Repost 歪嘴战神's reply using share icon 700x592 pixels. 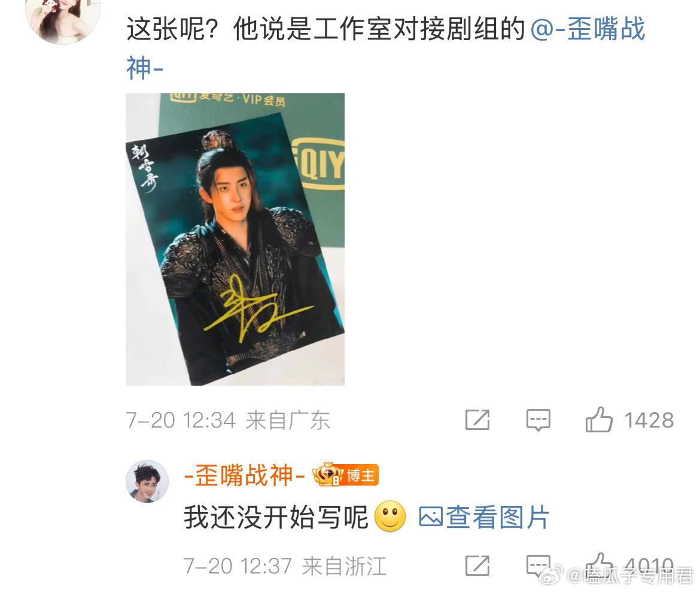coord(477,566)
